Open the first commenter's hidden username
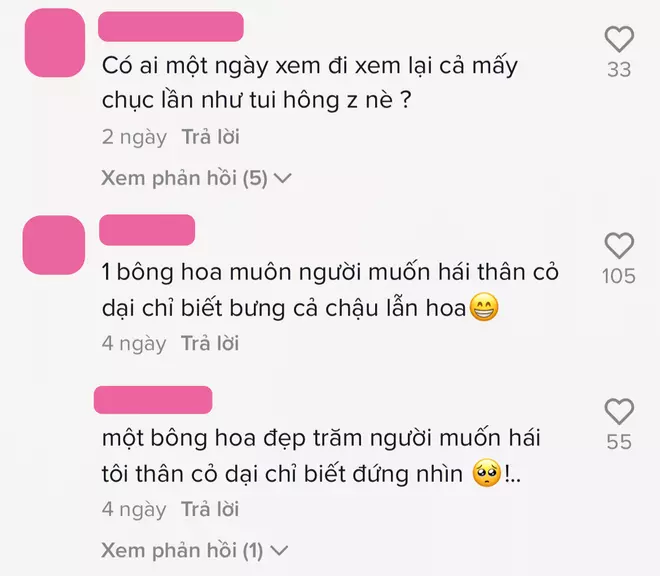Screen dimensions: 660x576 [x=171, y=27]
